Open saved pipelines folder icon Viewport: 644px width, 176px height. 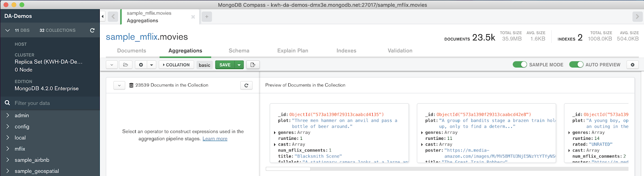tap(126, 65)
